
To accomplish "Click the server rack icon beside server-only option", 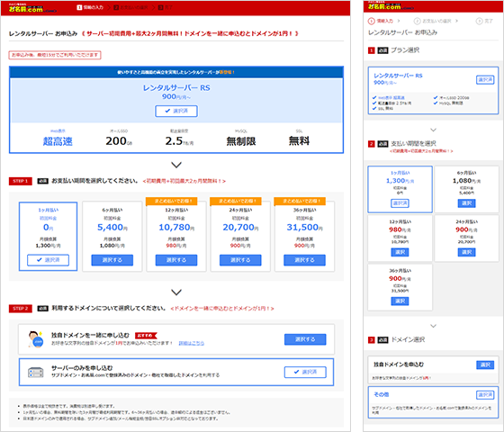I will (x=36, y=373).
